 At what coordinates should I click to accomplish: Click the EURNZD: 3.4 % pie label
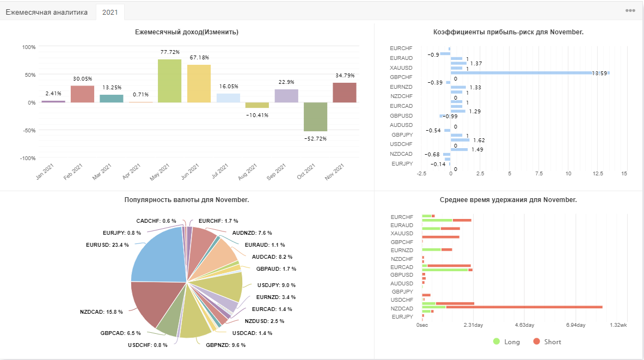[276, 297]
